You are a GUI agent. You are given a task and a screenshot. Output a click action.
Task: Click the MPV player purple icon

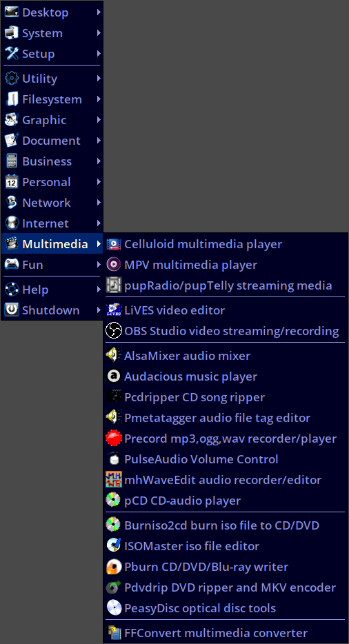114,265
